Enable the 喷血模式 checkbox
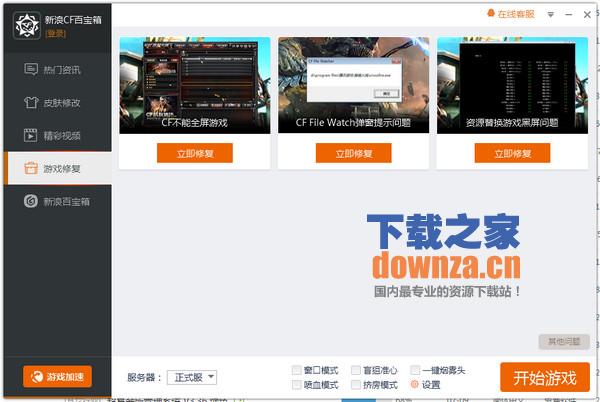Image resolution: width=600 pixels, height=402 pixels. click(x=296, y=384)
